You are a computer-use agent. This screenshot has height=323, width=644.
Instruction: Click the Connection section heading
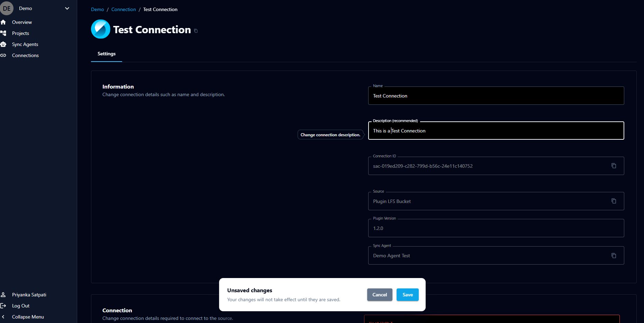[117, 311]
